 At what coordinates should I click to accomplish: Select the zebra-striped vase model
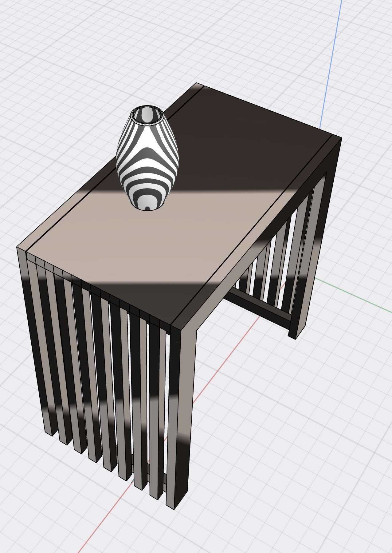click(x=147, y=158)
